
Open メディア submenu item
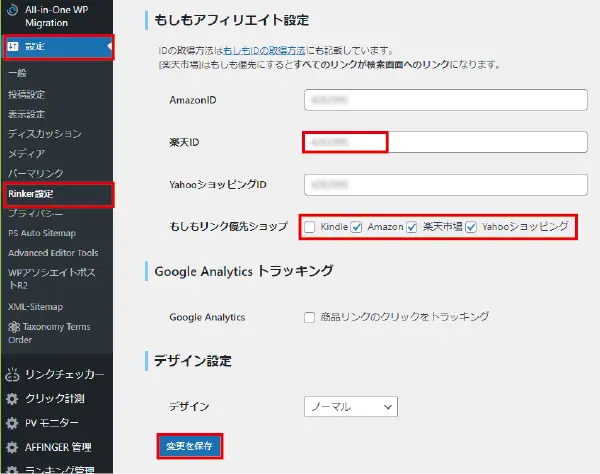coord(26,153)
